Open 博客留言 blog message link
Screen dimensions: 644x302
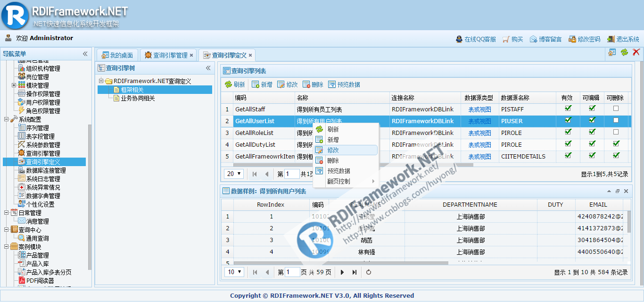pyautogui.click(x=545, y=39)
